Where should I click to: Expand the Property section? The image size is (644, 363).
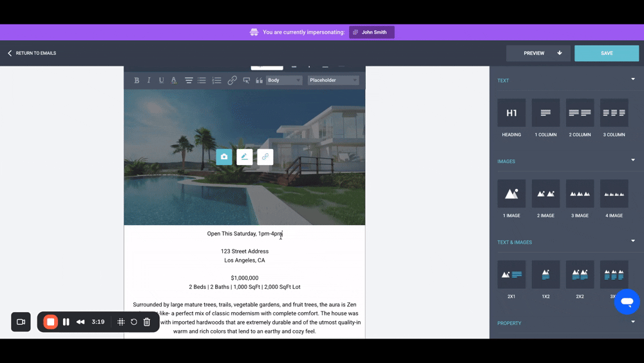coord(633,322)
